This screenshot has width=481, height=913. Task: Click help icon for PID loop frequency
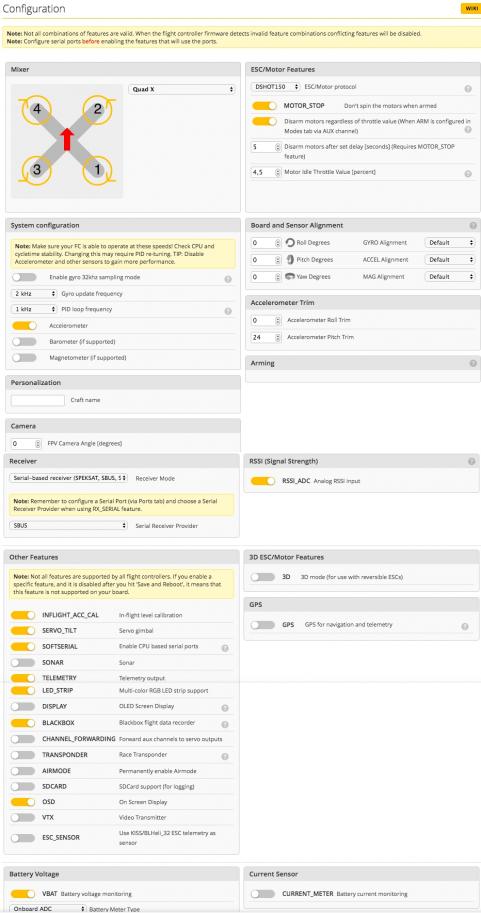[x=228, y=311]
